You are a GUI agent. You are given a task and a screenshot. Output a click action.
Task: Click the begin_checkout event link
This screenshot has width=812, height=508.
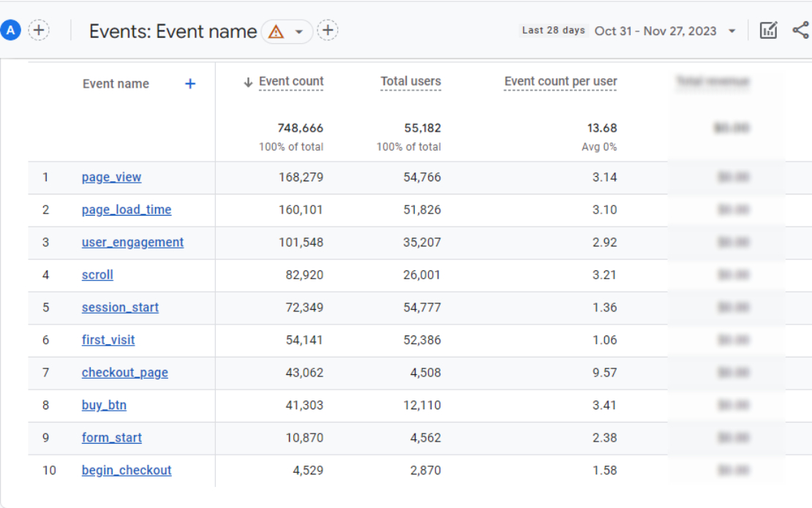126,470
